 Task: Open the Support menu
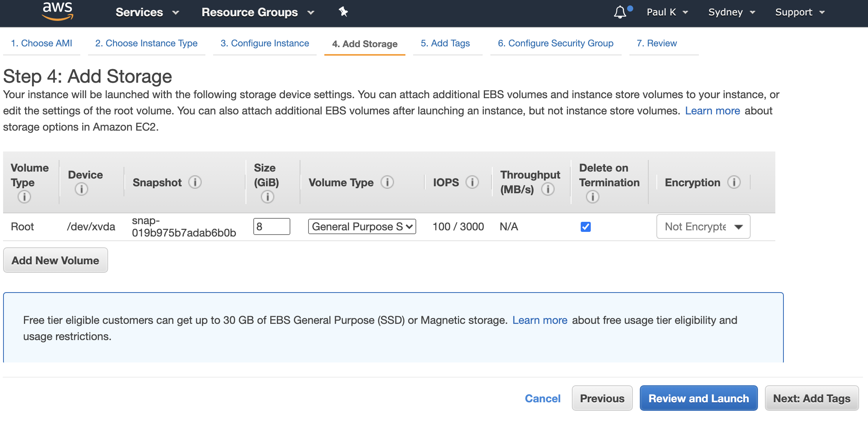[x=800, y=12]
